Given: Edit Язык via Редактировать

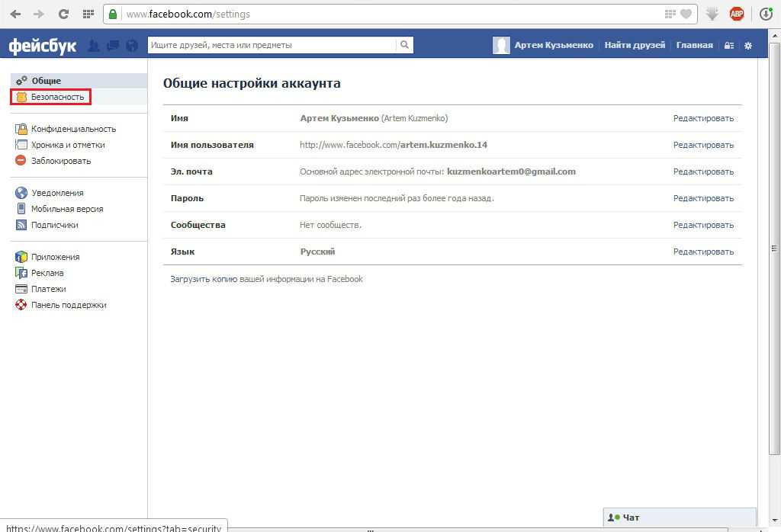Looking at the screenshot, I should (x=703, y=252).
